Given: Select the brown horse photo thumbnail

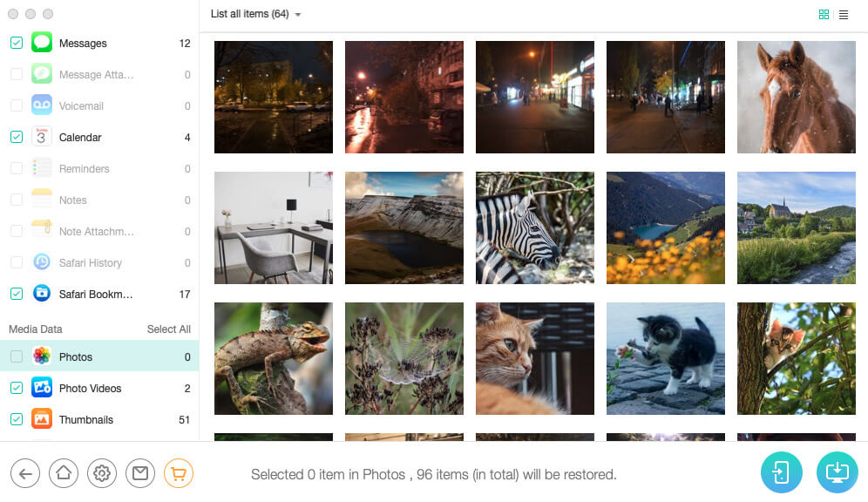Looking at the screenshot, I should click(x=796, y=97).
